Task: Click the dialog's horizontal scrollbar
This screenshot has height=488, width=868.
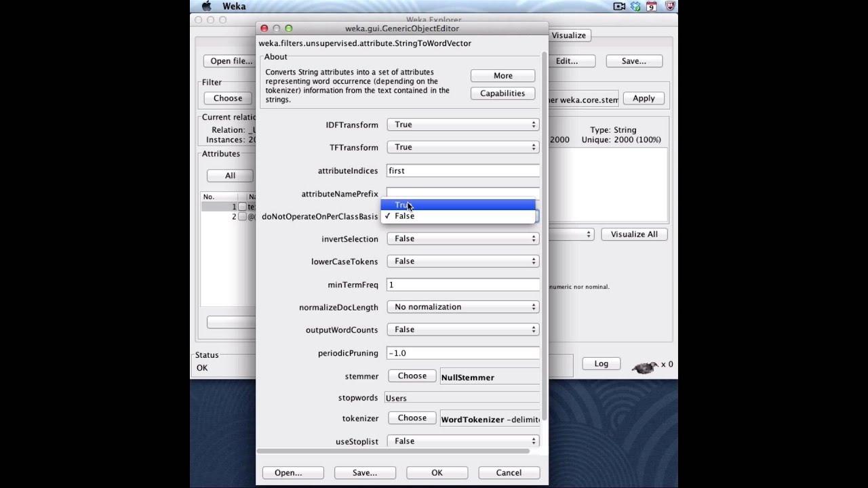Action: point(395,451)
